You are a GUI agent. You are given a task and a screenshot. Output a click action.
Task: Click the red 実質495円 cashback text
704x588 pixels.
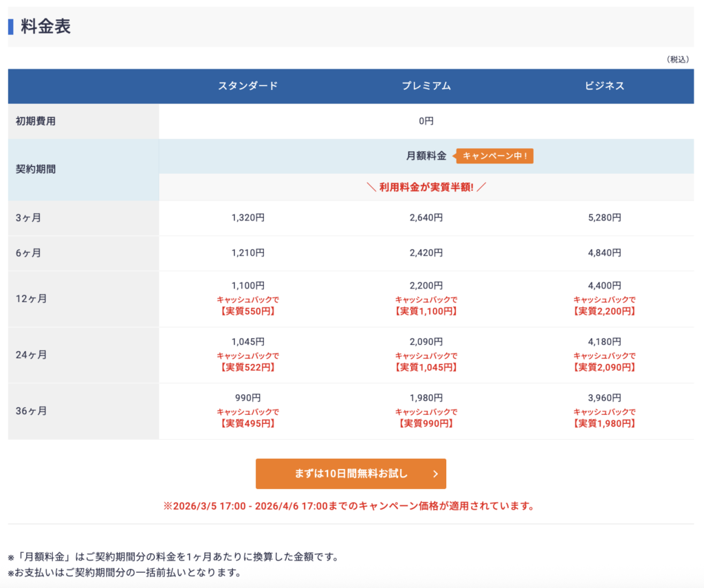[x=247, y=423]
